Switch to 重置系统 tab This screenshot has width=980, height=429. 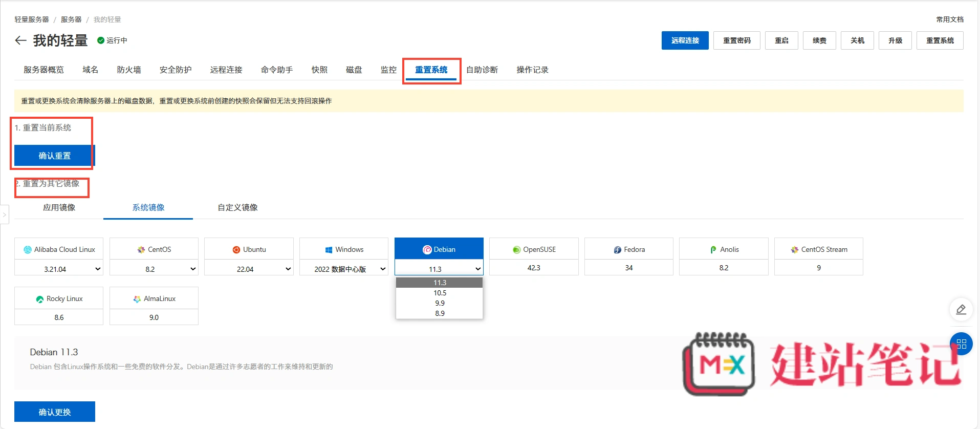[x=431, y=70]
